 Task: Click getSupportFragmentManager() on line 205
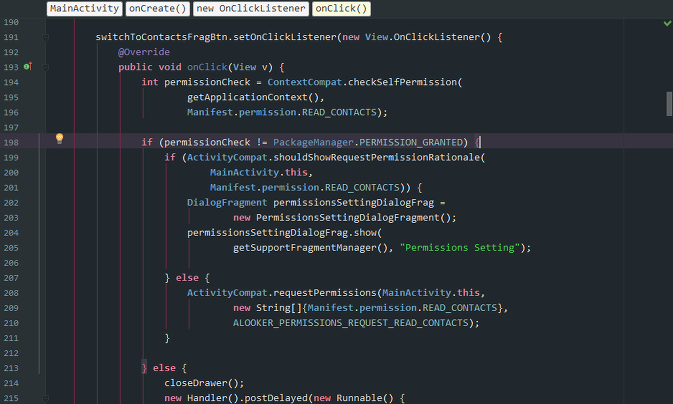coord(311,247)
